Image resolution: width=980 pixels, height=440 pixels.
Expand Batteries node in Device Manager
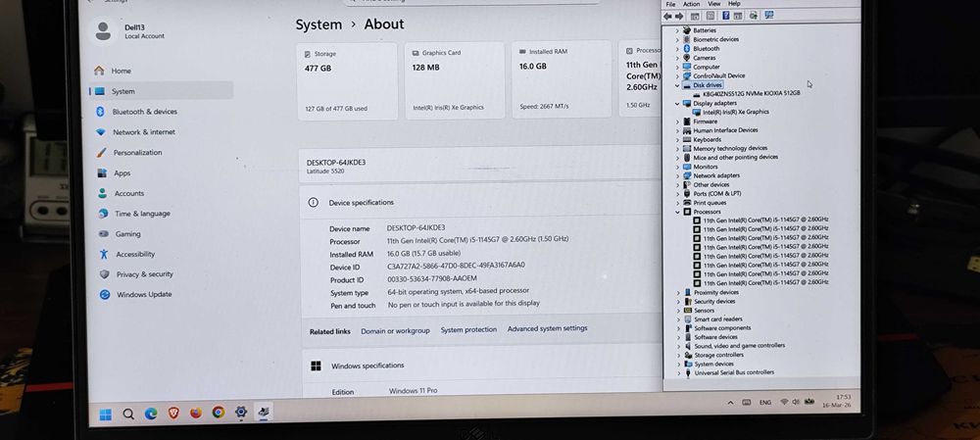point(677,30)
